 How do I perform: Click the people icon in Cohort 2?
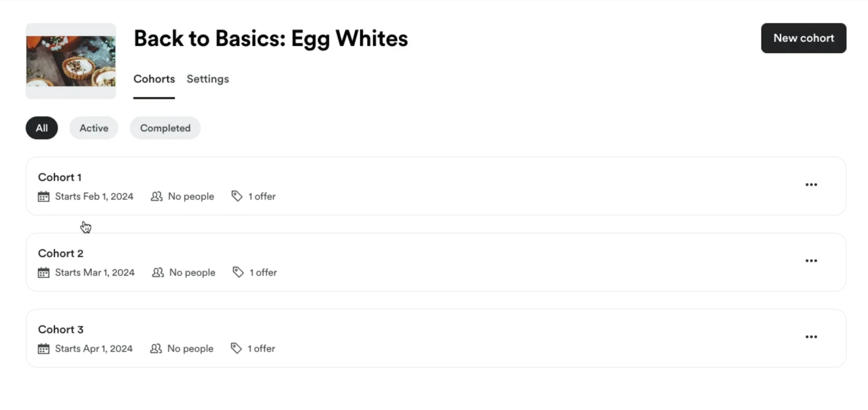(158, 273)
